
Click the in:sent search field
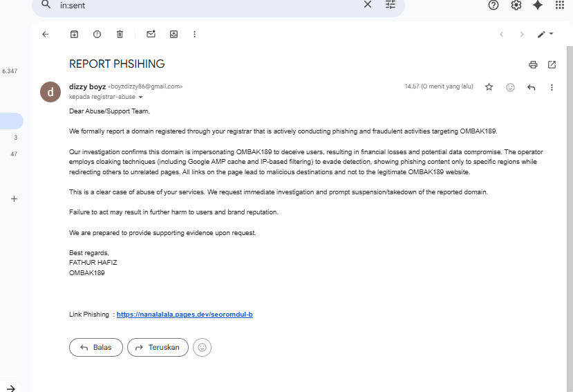pos(207,5)
